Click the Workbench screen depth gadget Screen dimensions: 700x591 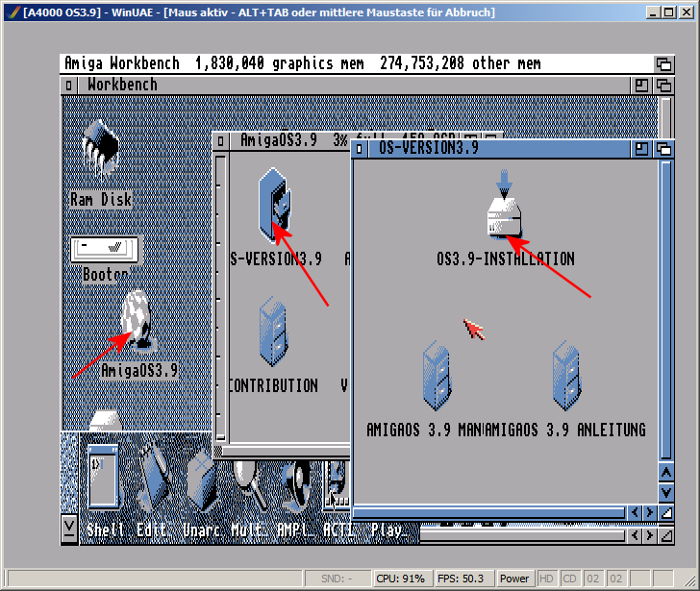pyautogui.click(x=663, y=64)
